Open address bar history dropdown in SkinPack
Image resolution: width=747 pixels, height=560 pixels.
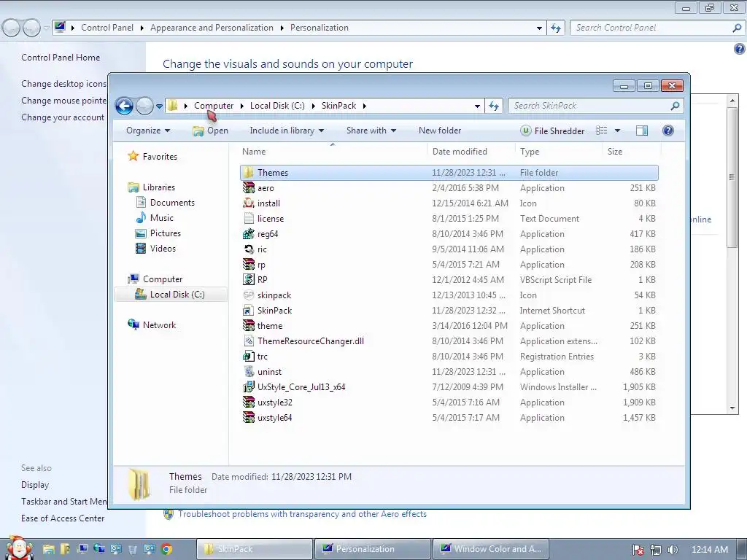click(477, 106)
